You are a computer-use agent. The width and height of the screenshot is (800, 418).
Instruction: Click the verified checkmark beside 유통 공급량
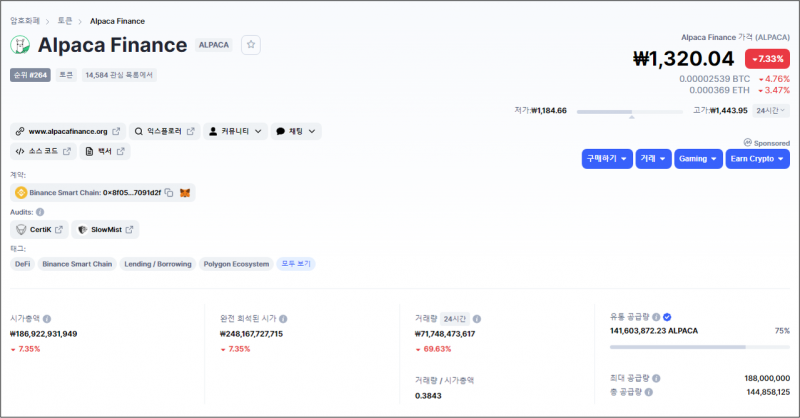pos(667,317)
